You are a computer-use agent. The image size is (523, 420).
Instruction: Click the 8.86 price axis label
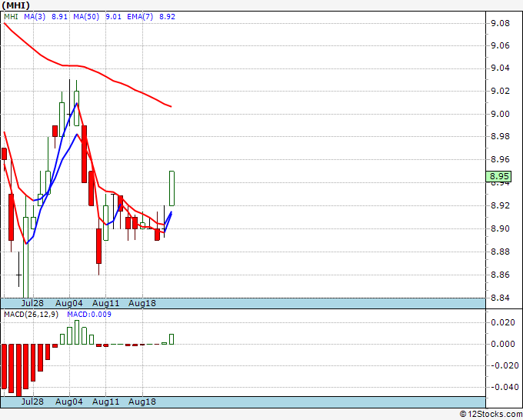(x=501, y=275)
